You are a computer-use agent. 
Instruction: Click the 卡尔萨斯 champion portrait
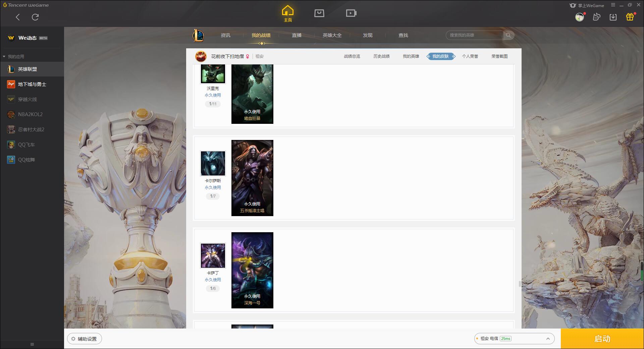coord(213,163)
